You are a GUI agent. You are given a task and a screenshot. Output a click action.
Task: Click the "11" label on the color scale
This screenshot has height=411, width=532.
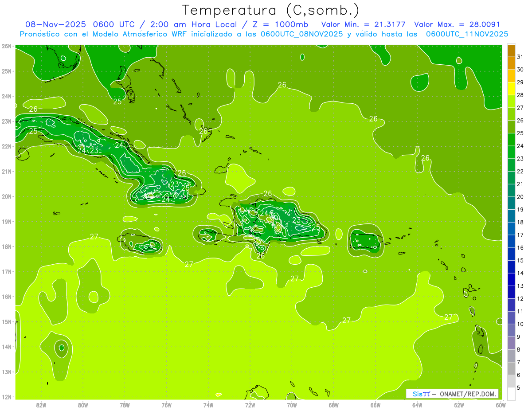(x=520, y=311)
